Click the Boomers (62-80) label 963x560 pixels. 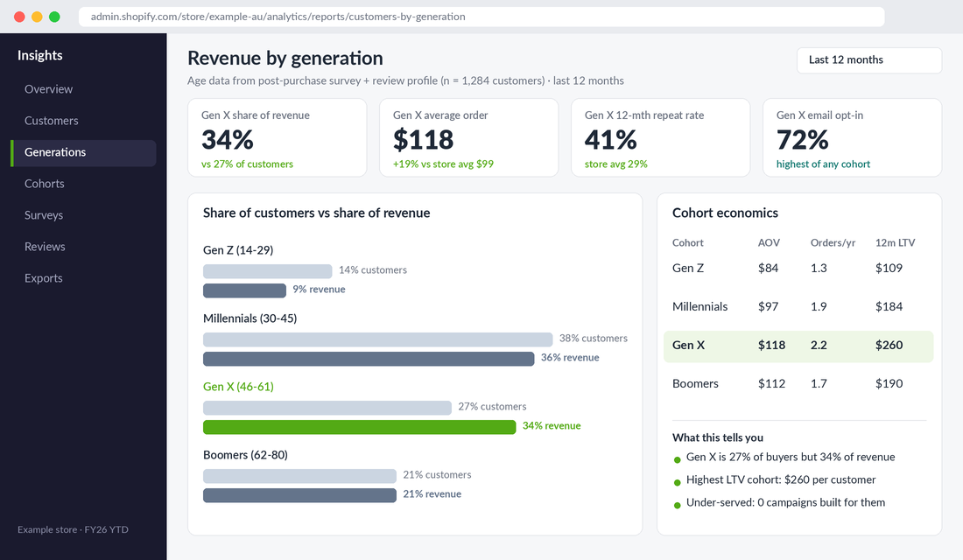[x=246, y=455]
